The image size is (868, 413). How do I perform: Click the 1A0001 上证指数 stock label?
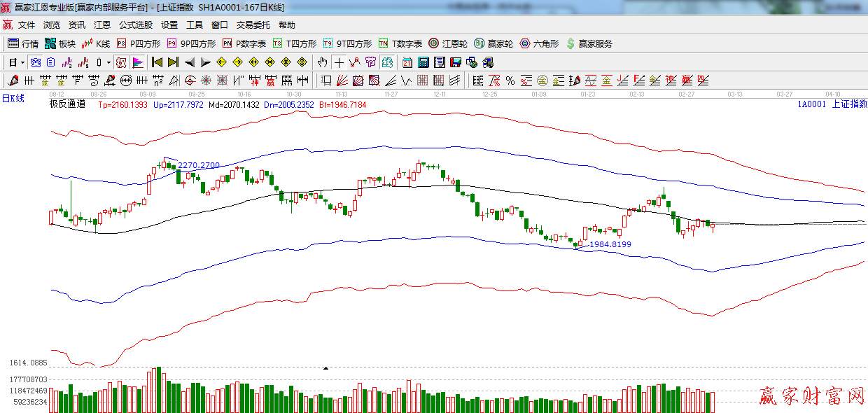831,104
